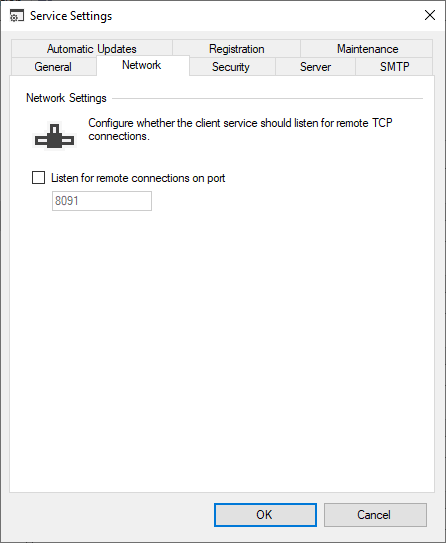
Task: Switch to the Server tab
Action: click(x=315, y=66)
